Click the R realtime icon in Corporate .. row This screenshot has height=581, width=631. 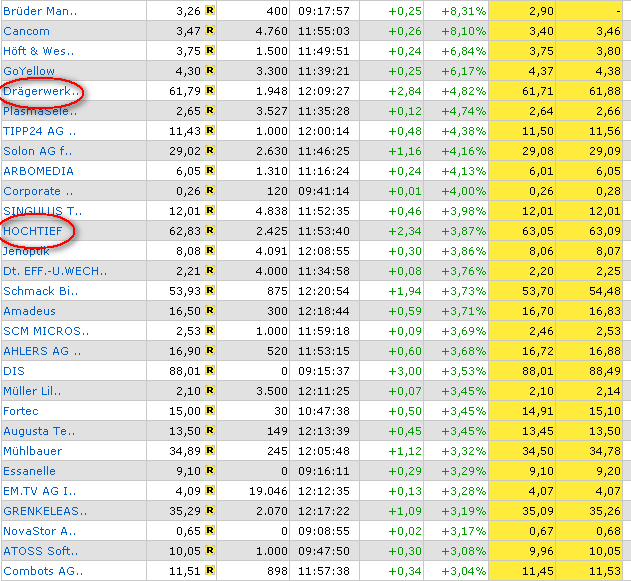[x=210, y=190]
